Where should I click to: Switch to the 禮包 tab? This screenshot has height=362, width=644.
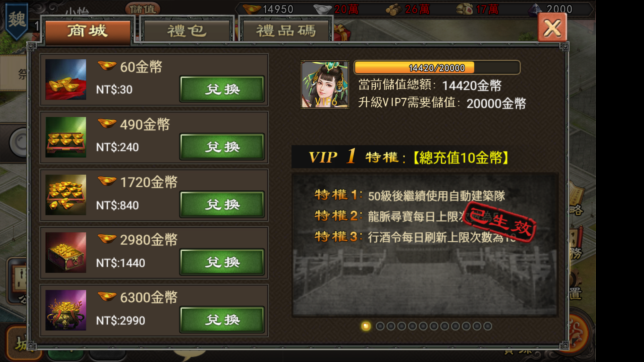(x=186, y=31)
